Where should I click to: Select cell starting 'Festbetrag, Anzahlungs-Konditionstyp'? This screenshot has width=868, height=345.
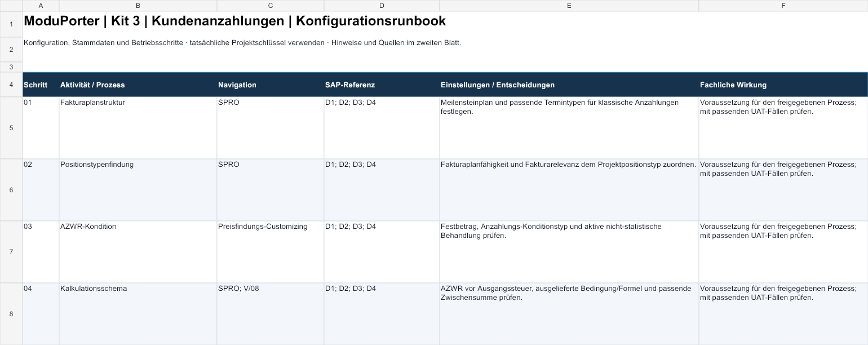click(569, 252)
